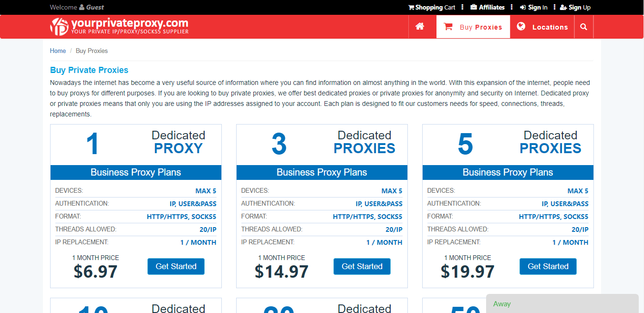644x313 pixels.
Task: Click the cart icon in Buy Proxies tab
Action: (448, 27)
